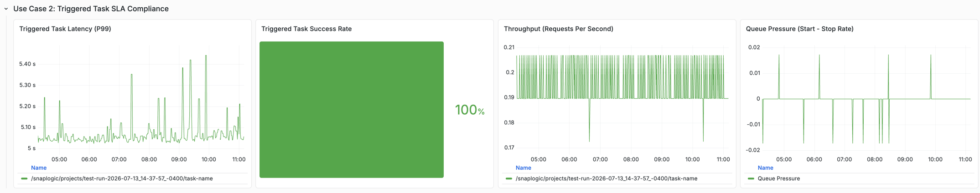The width and height of the screenshot is (980, 193).
Task: Toggle the task-name series in the latency legend
Action: pyautogui.click(x=122, y=178)
